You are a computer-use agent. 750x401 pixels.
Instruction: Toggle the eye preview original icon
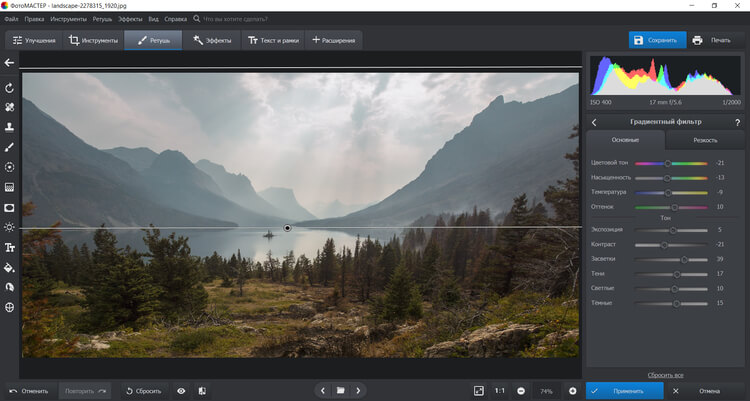[181, 390]
